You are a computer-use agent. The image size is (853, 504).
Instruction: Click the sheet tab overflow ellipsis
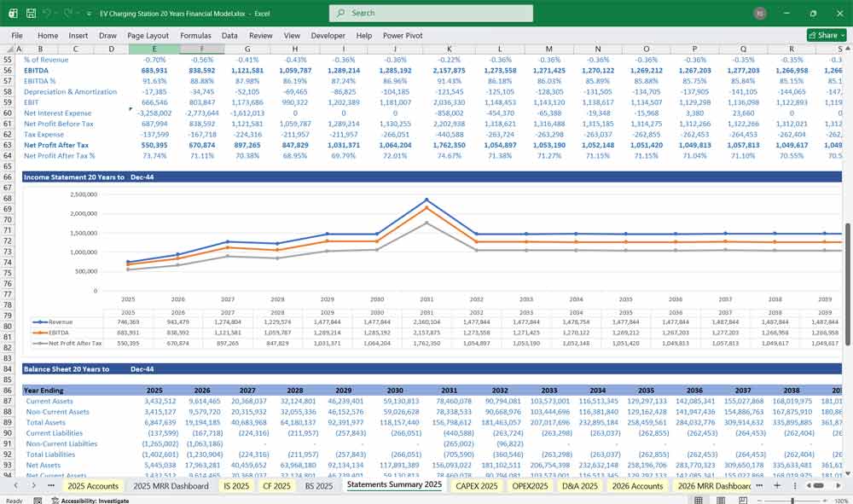click(759, 485)
